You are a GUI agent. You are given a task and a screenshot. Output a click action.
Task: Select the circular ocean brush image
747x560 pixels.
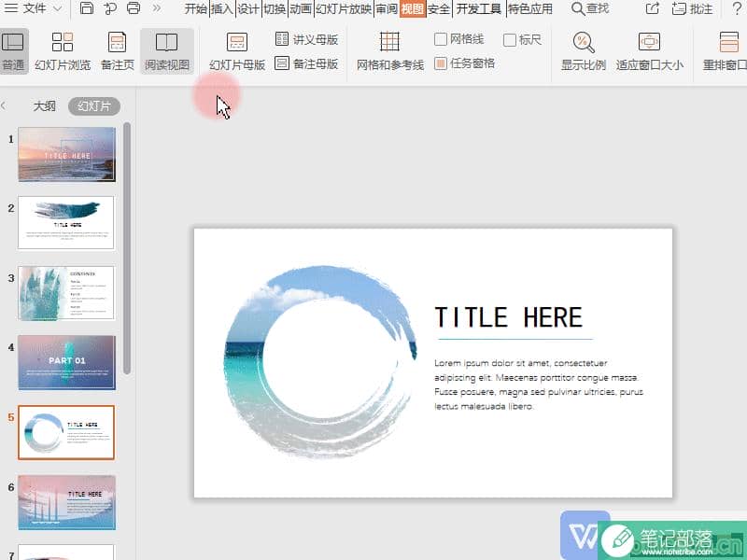point(320,361)
